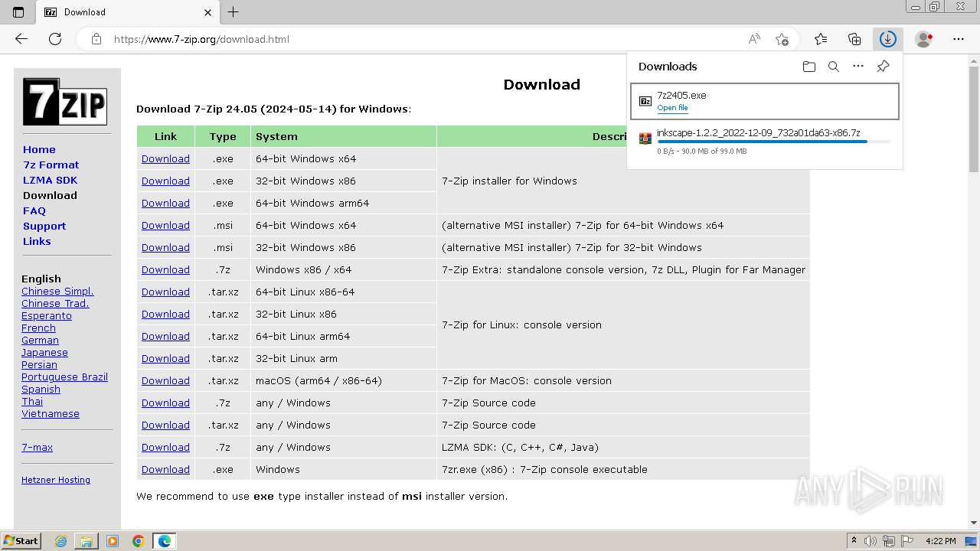Screen dimensions: 980x551
Task: Switch language to Spanish
Action: tap(41, 389)
